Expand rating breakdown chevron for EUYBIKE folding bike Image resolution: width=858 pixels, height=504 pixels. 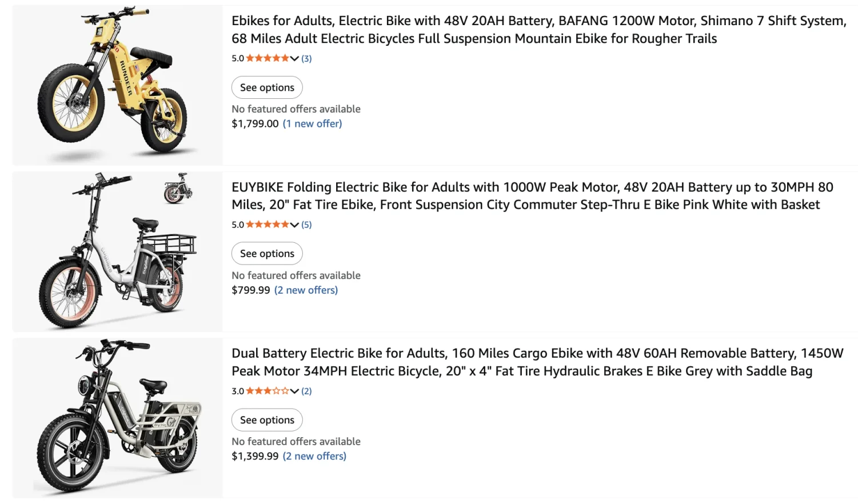coord(294,225)
